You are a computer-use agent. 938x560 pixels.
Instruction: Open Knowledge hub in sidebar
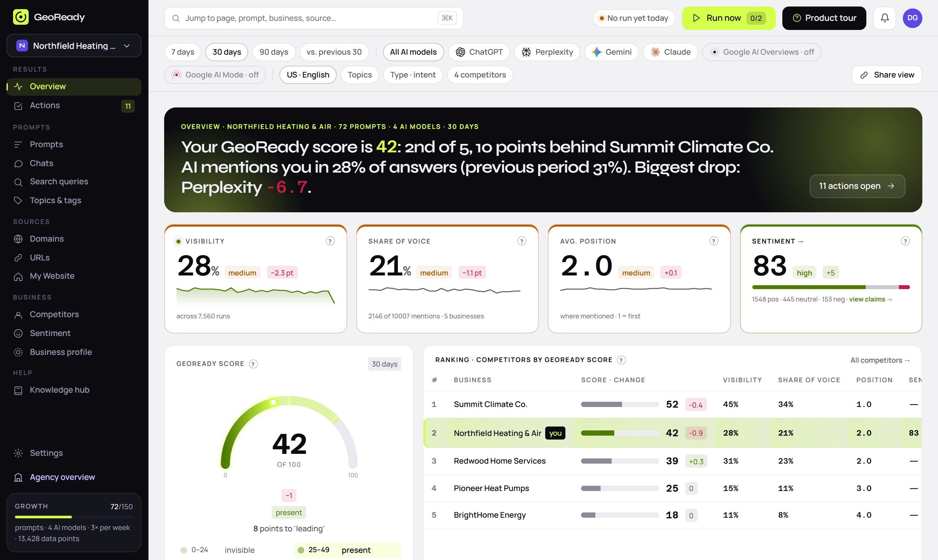[74, 390]
